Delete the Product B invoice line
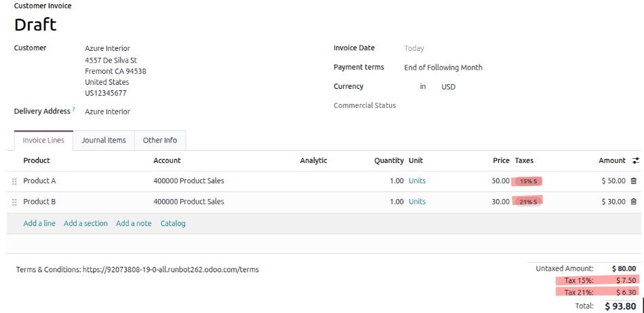The height and width of the screenshot is (313, 644). click(x=633, y=202)
